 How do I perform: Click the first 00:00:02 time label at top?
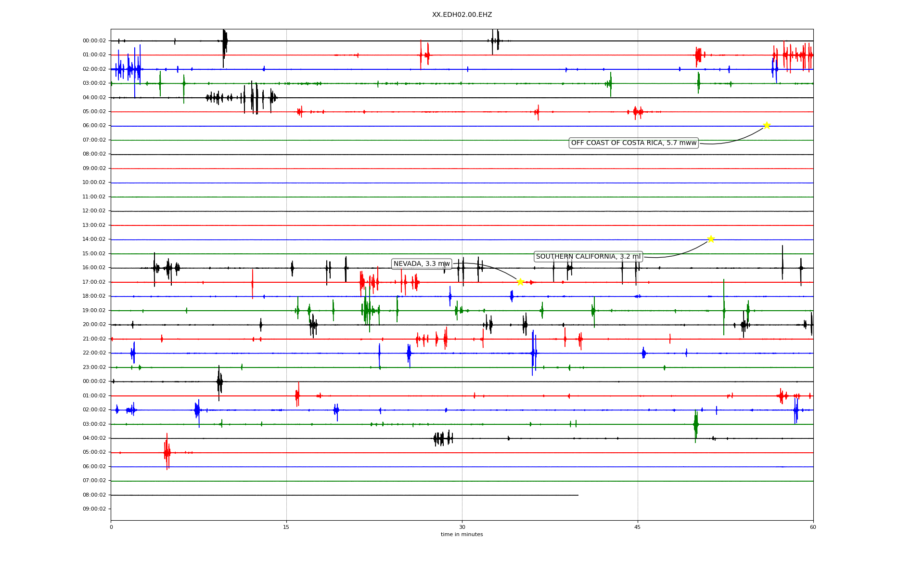point(94,41)
